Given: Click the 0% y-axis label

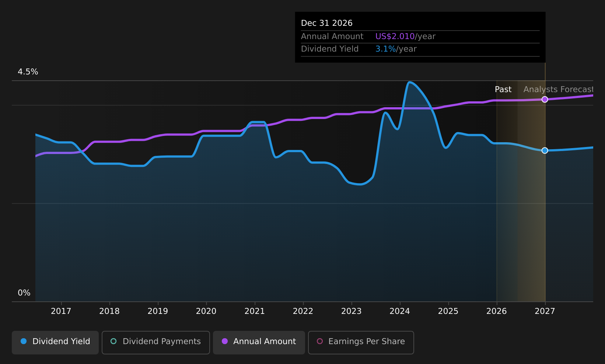Looking at the screenshot, I should click(24, 293).
